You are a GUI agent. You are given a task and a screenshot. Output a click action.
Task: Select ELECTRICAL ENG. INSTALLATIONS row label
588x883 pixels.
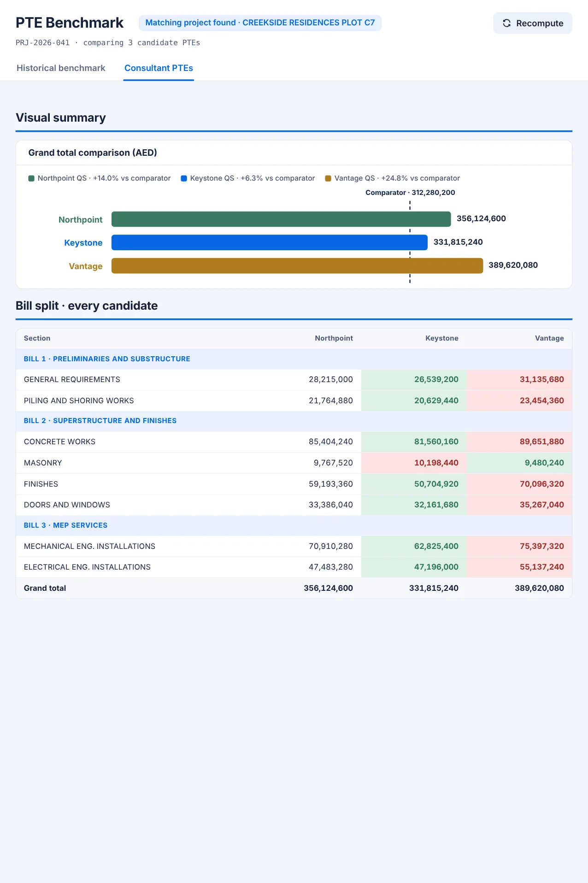click(87, 567)
